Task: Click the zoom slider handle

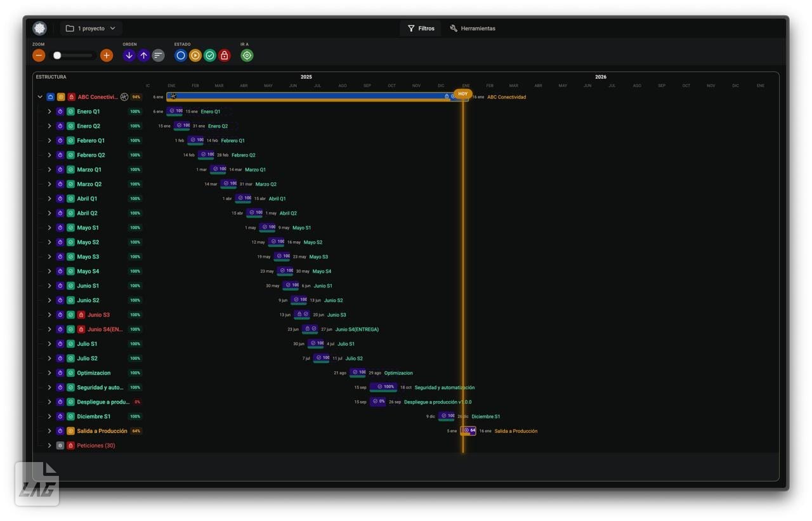Action: [x=57, y=55]
